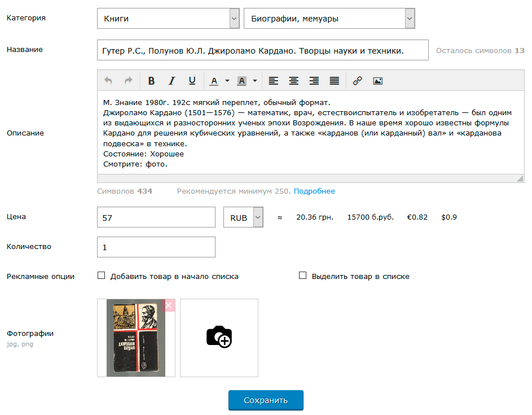The height and width of the screenshot is (415, 532).
Task: Apply italic formatting to description
Action: coord(172,81)
